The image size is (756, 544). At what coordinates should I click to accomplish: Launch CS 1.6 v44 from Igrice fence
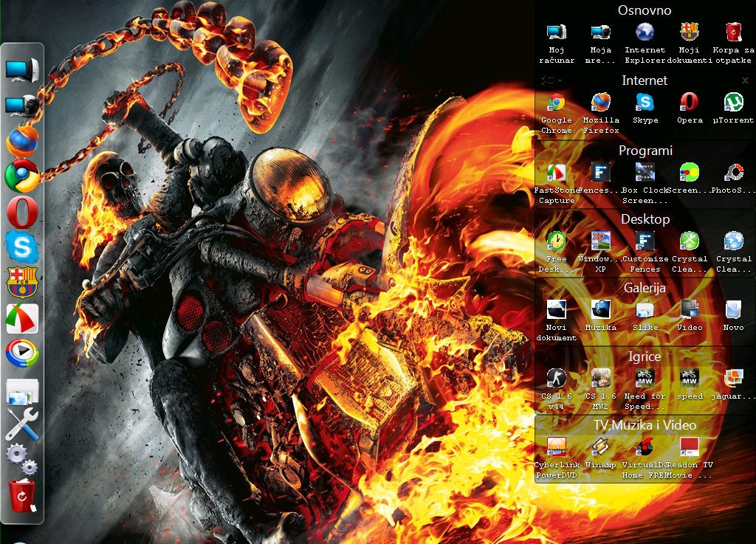(x=557, y=379)
